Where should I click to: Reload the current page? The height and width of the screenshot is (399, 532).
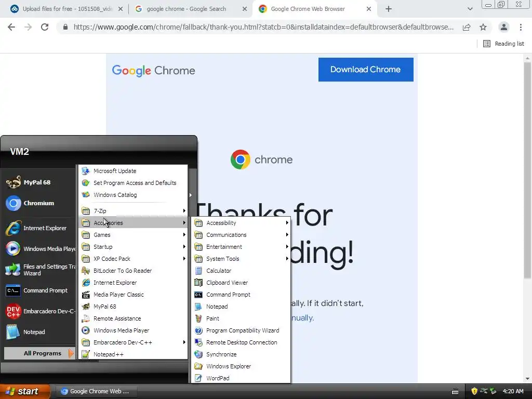click(x=45, y=27)
